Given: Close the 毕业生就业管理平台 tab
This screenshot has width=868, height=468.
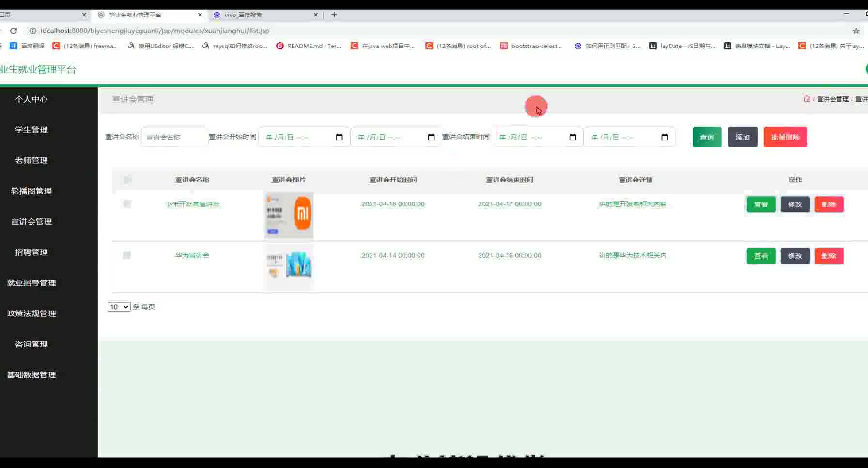Looking at the screenshot, I should point(200,15).
